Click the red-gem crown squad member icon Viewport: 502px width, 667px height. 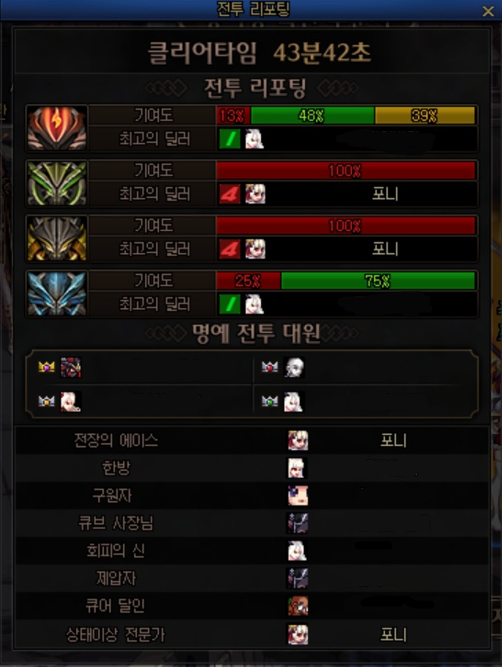click(270, 367)
